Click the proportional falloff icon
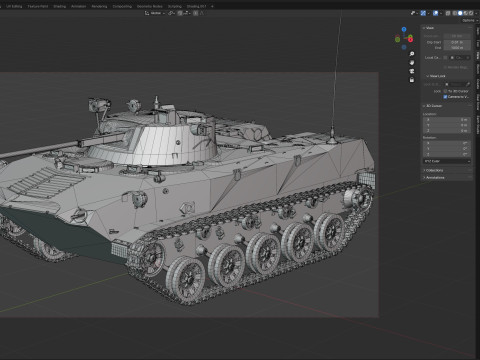The height and width of the screenshot is (360, 480). 202,13
